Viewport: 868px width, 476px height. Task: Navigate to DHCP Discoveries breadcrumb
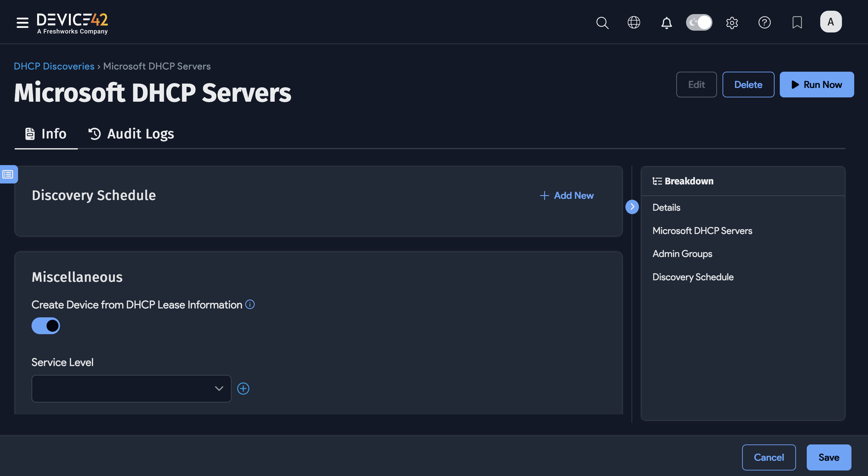[54, 66]
